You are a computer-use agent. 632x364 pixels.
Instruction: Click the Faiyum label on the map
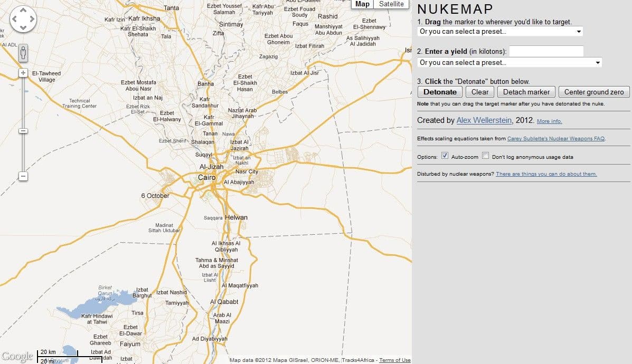(x=130, y=344)
